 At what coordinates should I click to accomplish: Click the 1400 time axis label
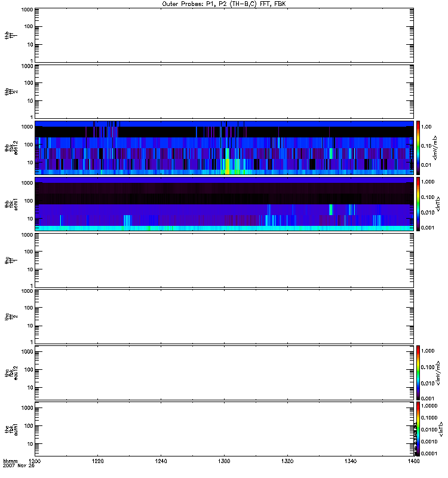pyautogui.click(x=412, y=461)
